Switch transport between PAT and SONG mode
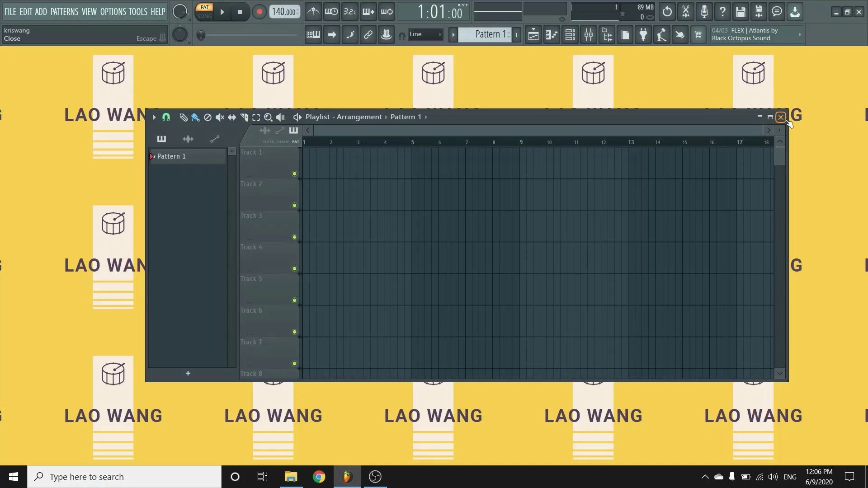The image size is (868, 488). (x=204, y=12)
